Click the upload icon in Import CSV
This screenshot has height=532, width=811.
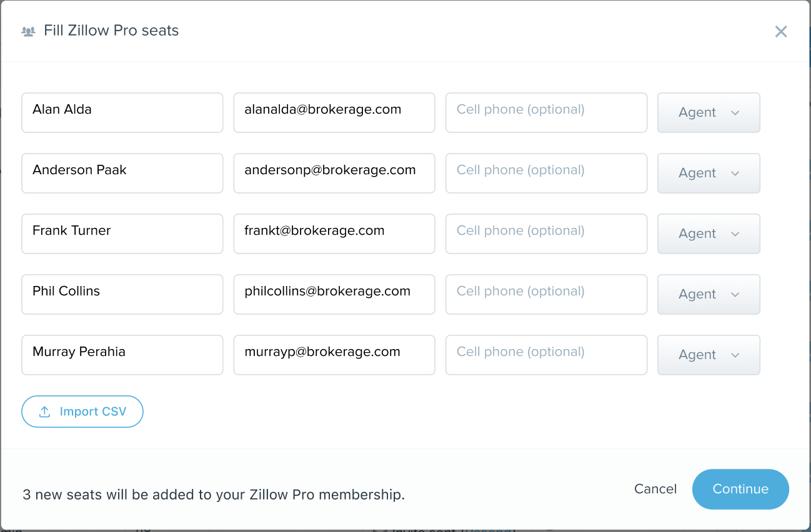pos(44,412)
